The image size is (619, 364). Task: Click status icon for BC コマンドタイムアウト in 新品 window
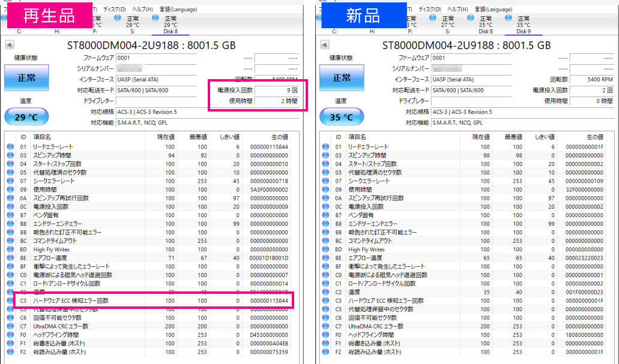325,241
